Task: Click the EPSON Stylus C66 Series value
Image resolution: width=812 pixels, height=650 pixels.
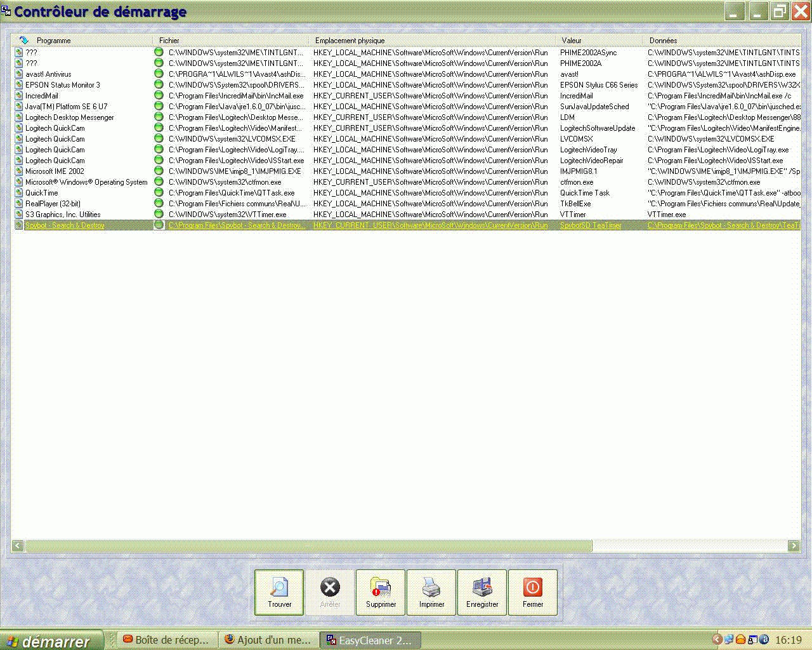Action: coord(599,85)
